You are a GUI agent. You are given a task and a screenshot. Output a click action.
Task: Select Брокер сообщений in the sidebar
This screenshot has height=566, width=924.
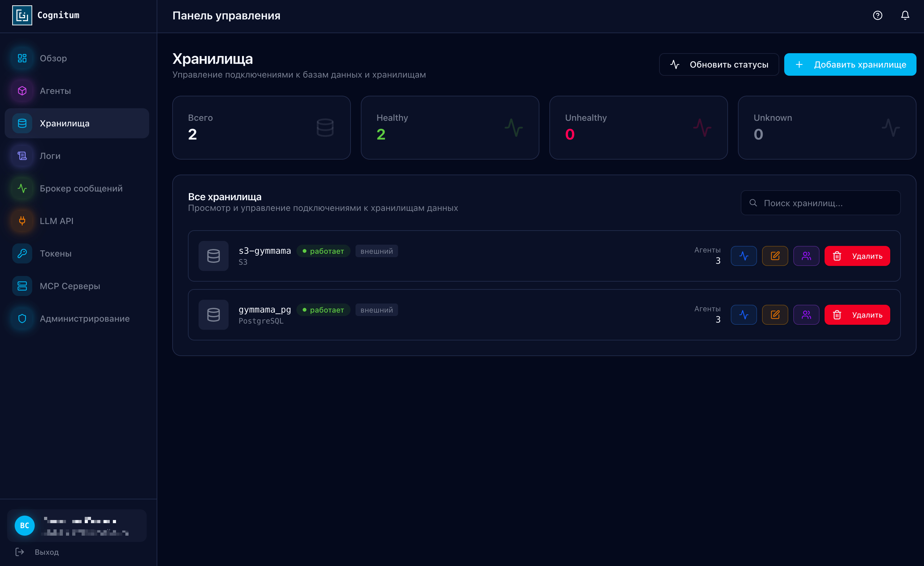pyautogui.click(x=81, y=188)
